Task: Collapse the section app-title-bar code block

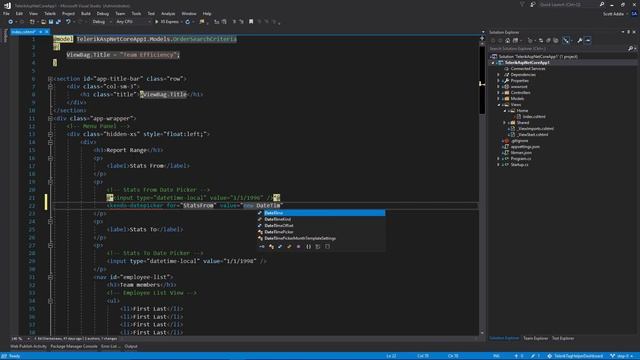Action: coord(50,79)
